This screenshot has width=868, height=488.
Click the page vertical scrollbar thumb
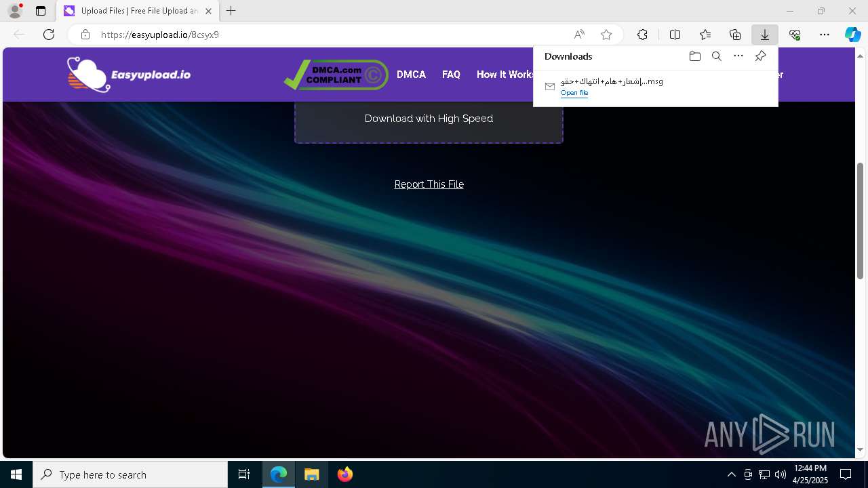point(860,220)
